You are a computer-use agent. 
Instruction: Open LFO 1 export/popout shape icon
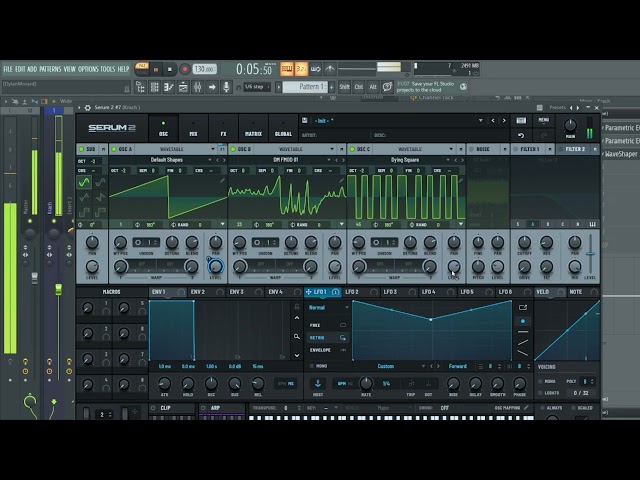coord(523,307)
